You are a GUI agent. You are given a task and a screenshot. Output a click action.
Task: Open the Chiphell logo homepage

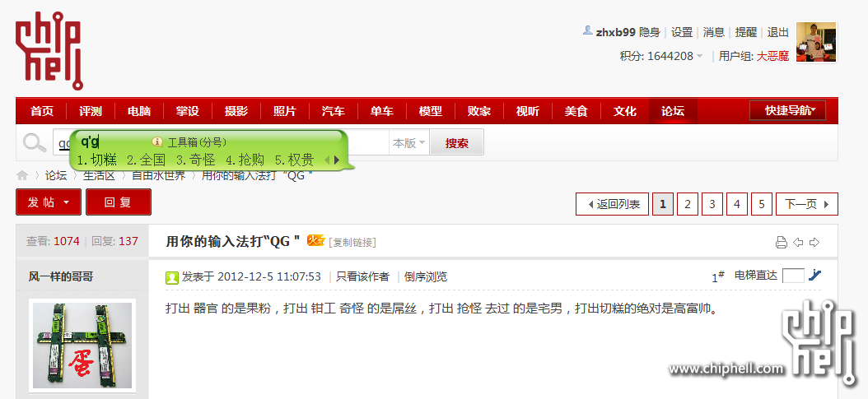[49, 51]
